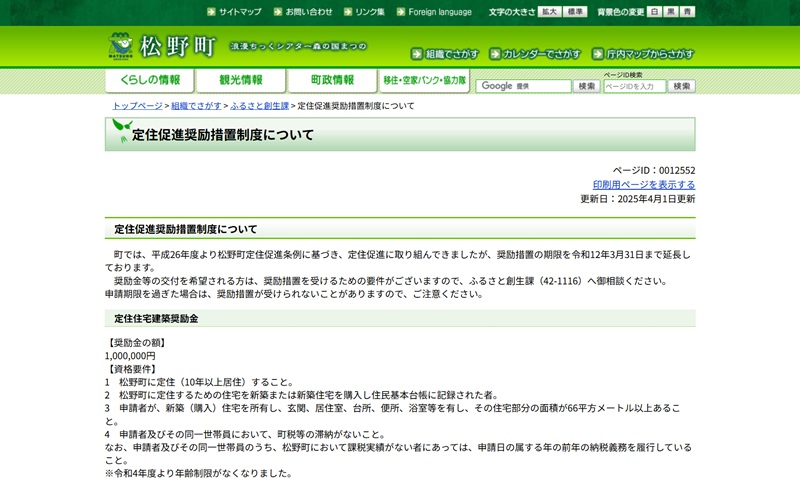The image size is (800, 491).
Task: Select the 観光情報 tab
Action: [x=241, y=81]
